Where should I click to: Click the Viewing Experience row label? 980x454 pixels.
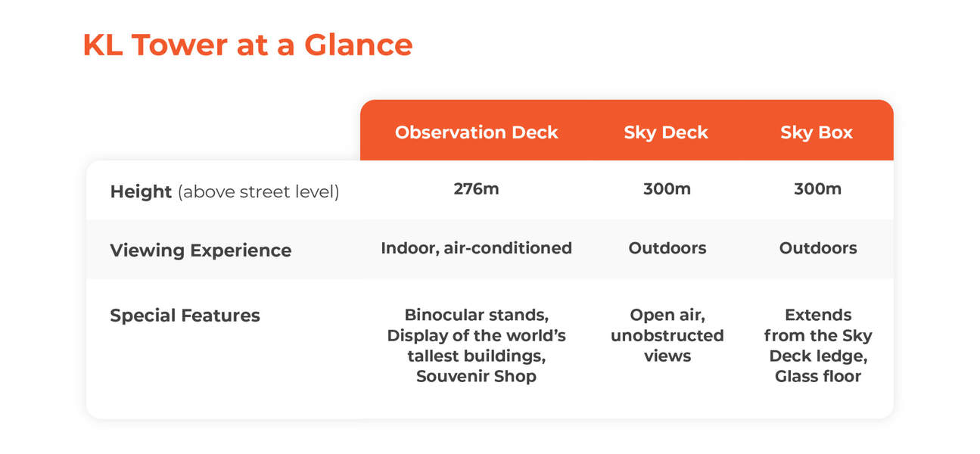(x=201, y=250)
